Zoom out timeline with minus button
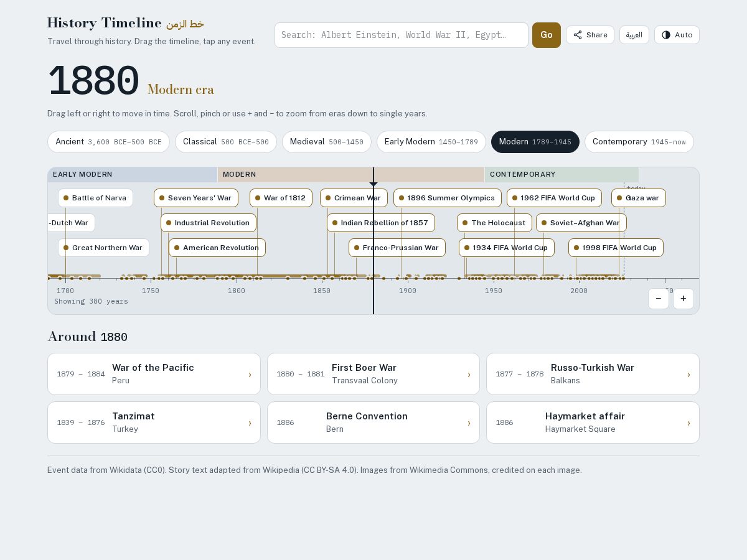 point(659,299)
